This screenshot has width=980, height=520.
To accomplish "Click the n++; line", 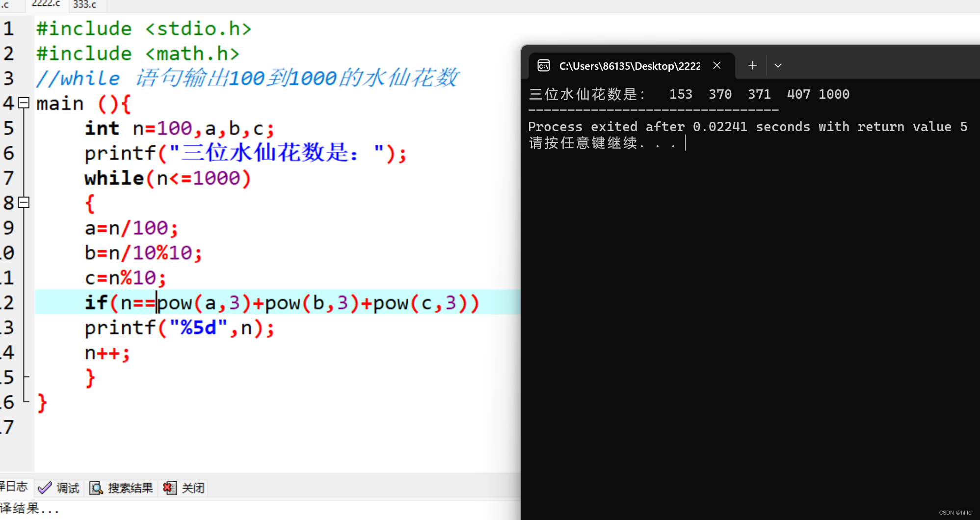I will click(107, 353).
